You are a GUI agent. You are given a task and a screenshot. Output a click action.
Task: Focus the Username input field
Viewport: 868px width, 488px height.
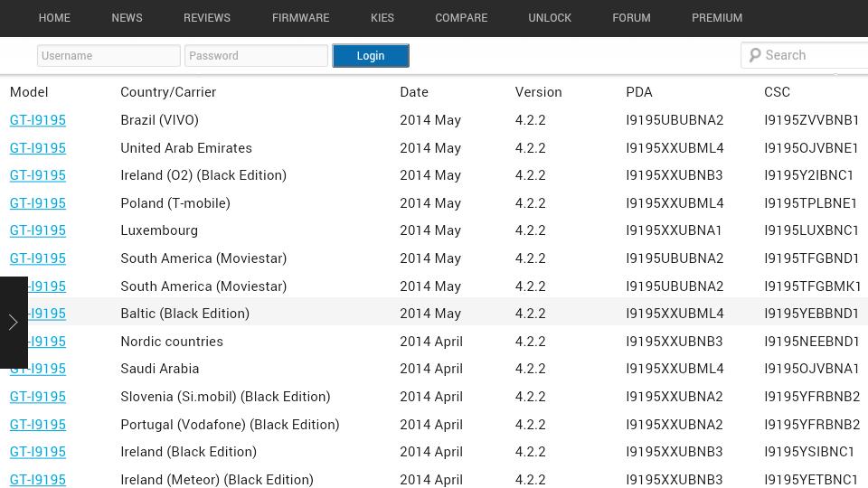108,55
